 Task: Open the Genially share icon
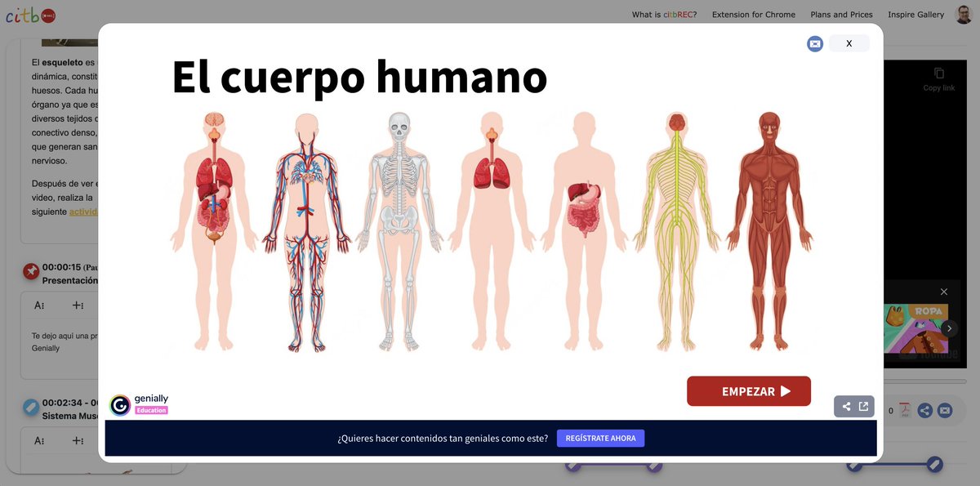846,407
